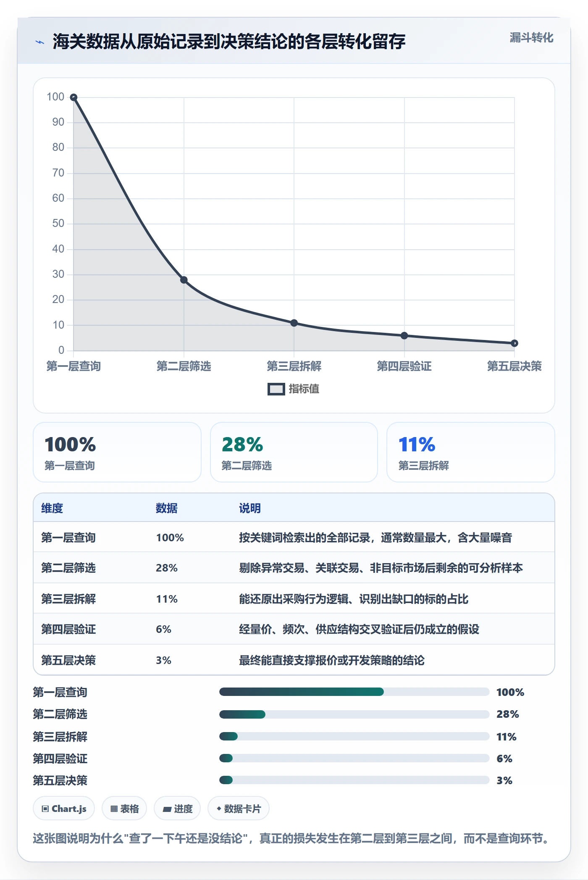Toggle the 指标值 legend swatch
The height and width of the screenshot is (880, 588).
point(276,389)
